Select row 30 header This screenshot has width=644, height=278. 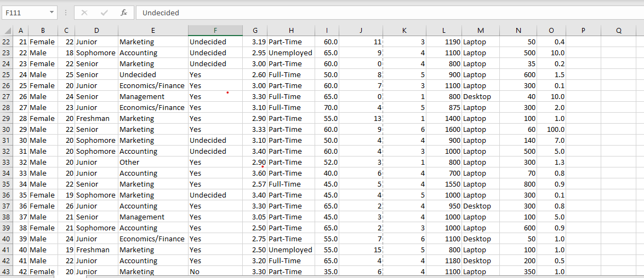pyautogui.click(x=7, y=129)
